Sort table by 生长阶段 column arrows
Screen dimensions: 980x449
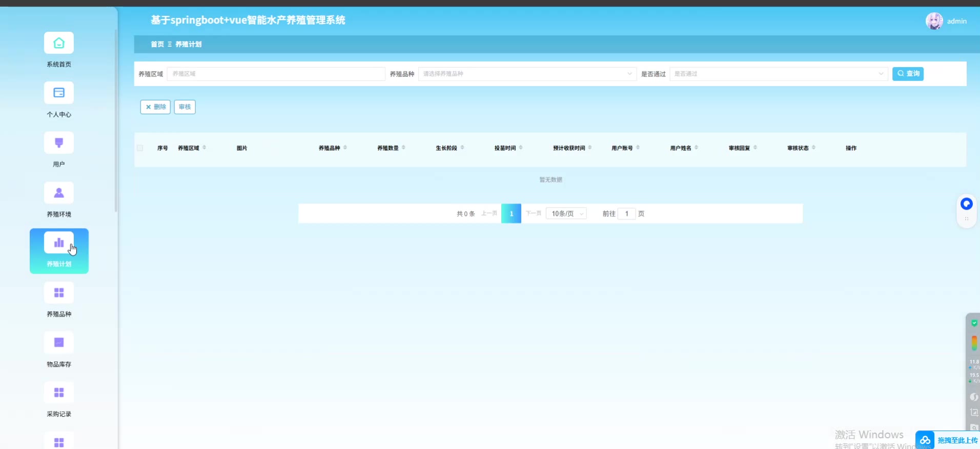pos(462,148)
